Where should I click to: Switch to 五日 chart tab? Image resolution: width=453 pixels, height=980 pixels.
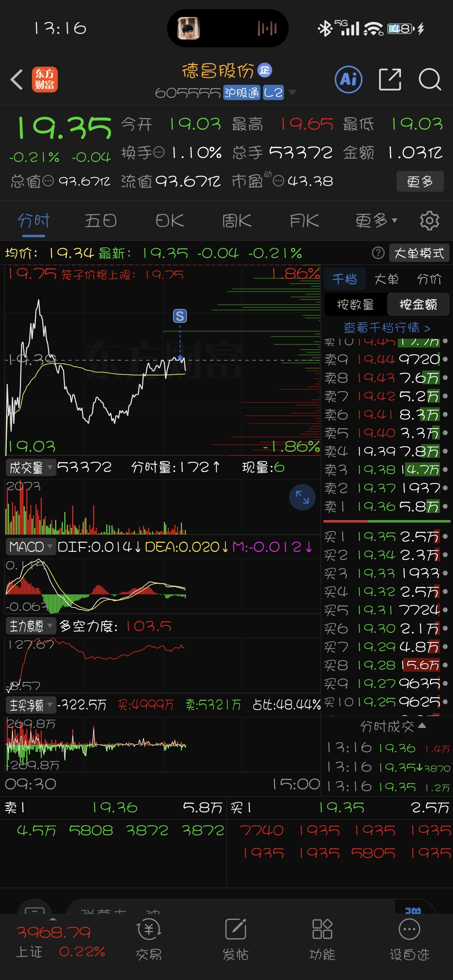(x=101, y=221)
